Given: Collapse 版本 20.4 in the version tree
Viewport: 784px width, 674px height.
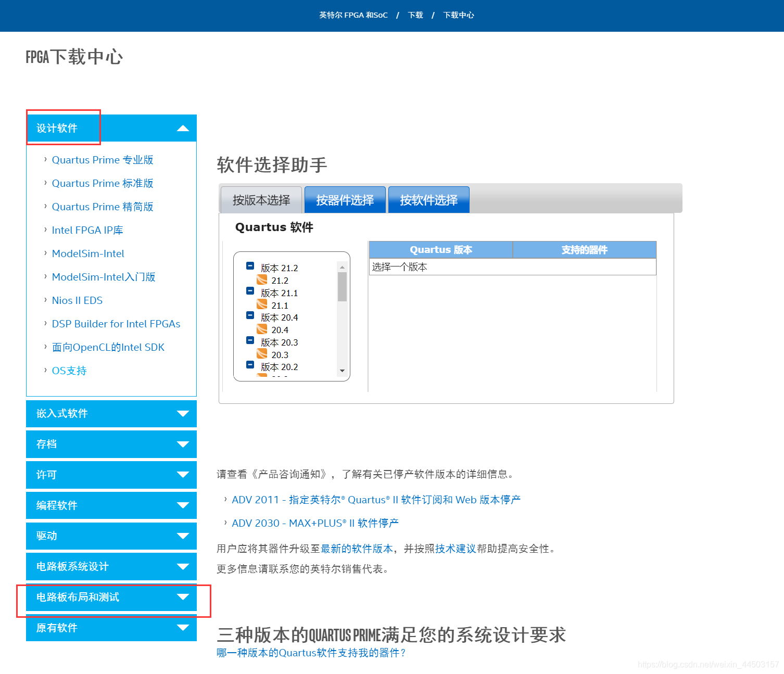Looking at the screenshot, I should (x=249, y=315).
